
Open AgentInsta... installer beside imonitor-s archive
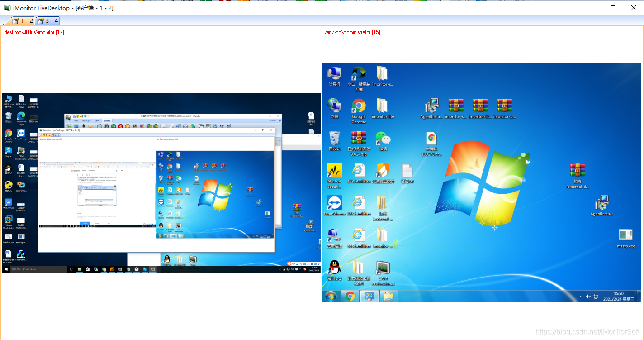click(x=431, y=109)
